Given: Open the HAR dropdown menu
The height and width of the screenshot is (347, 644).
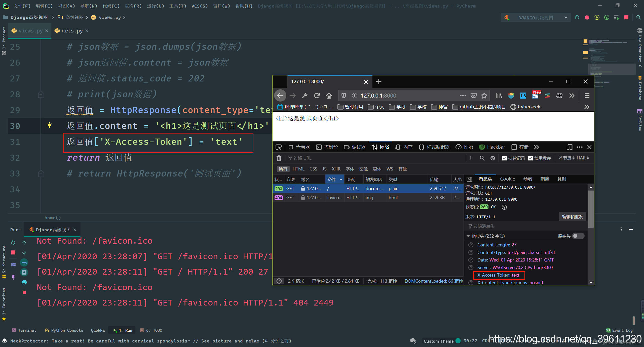Looking at the screenshot, I should click(x=583, y=158).
